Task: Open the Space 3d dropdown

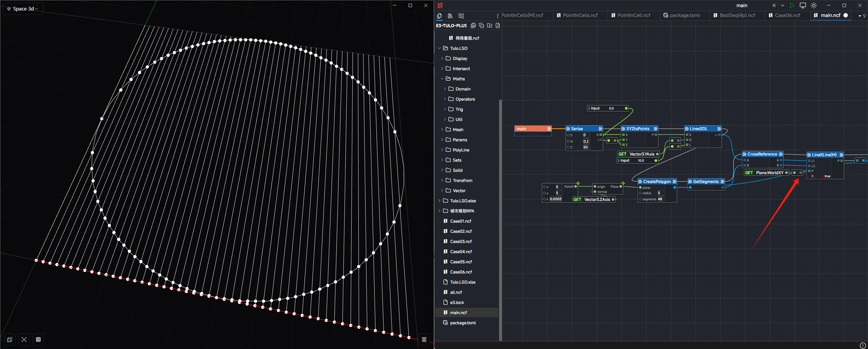Action: click(x=23, y=9)
